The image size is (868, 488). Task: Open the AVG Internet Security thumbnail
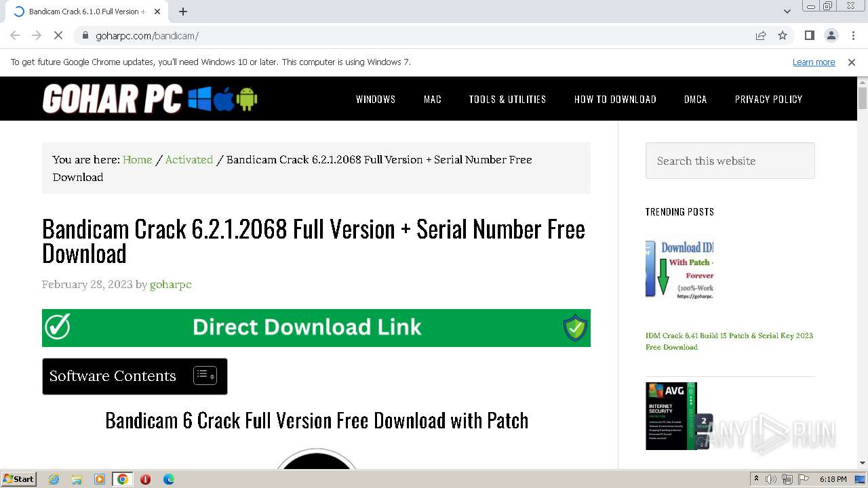point(679,416)
